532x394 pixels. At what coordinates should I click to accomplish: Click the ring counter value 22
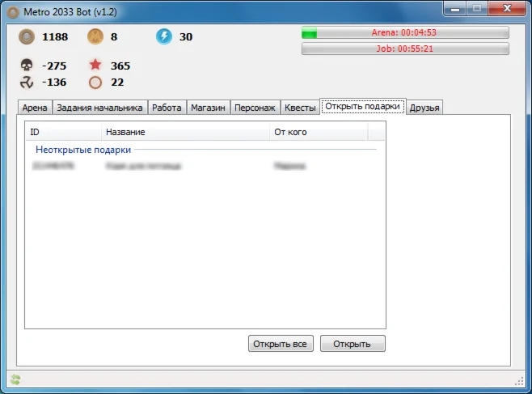pos(117,83)
